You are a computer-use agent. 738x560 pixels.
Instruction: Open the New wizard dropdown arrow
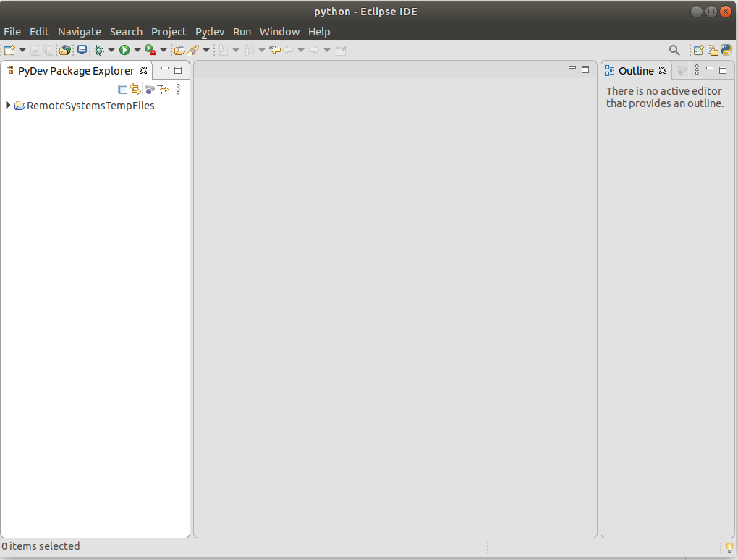[x=22, y=50]
